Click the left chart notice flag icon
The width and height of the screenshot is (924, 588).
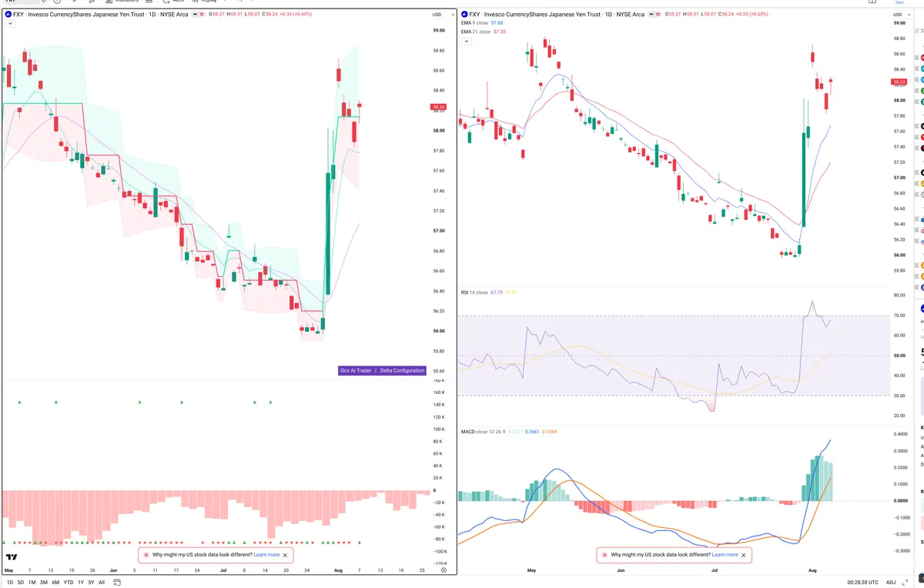pyautogui.click(x=146, y=555)
